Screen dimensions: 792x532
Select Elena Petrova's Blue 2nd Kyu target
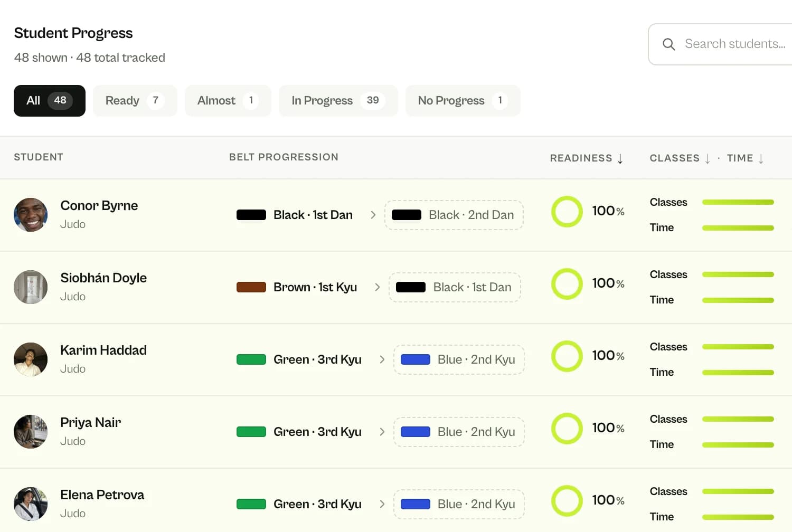459,504
